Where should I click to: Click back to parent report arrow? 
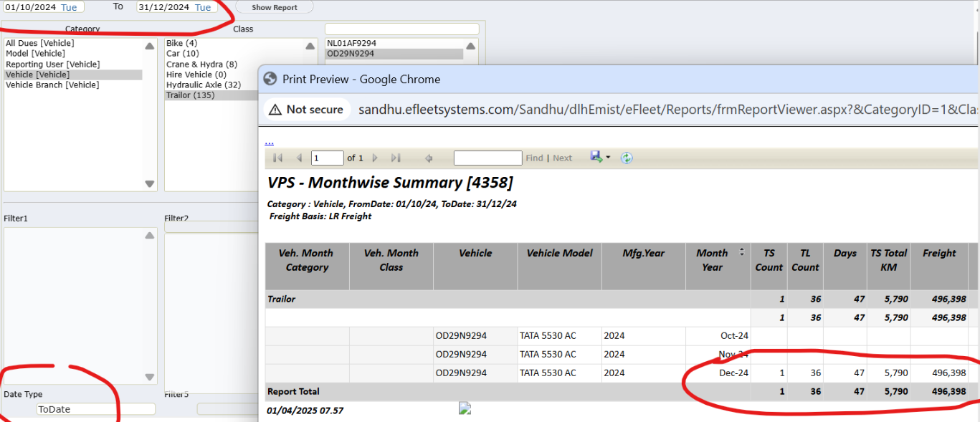point(429,158)
